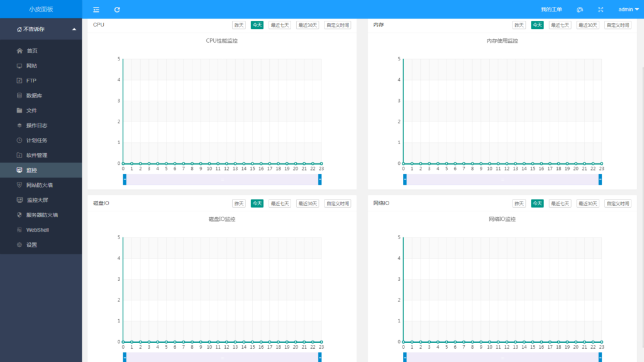Choose 自定义时间 for 网络IO chart
644x362 pixels.
618,203
